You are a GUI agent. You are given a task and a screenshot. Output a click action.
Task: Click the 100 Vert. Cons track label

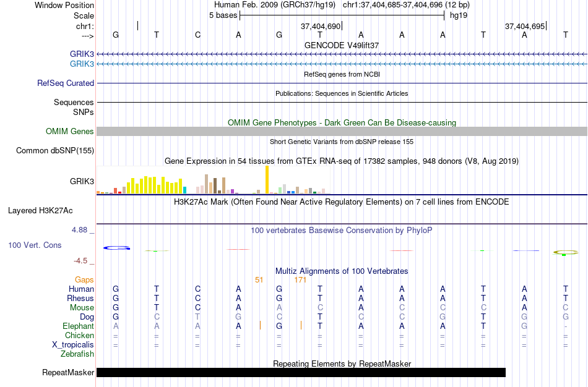tap(35, 245)
